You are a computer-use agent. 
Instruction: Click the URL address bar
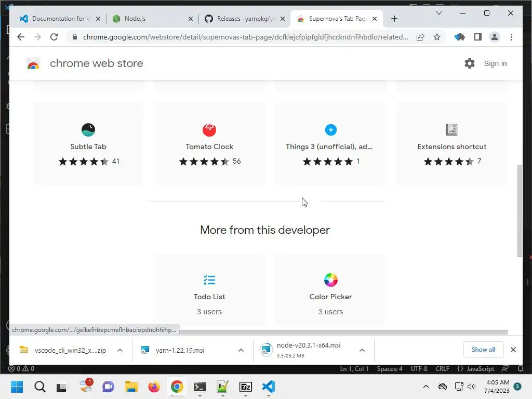[x=245, y=37]
